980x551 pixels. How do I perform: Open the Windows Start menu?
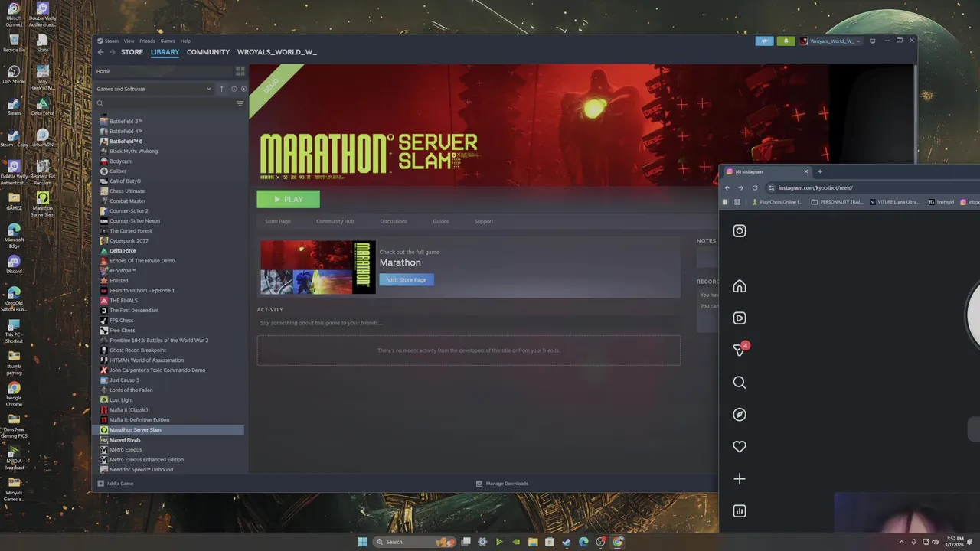362,542
